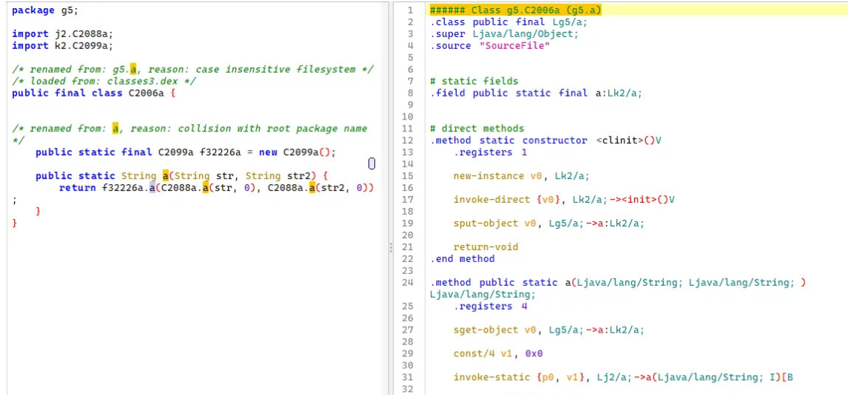Click highlighted method name a before '(String str'
This screenshot has height=395, width=868.
pos(165,176)
